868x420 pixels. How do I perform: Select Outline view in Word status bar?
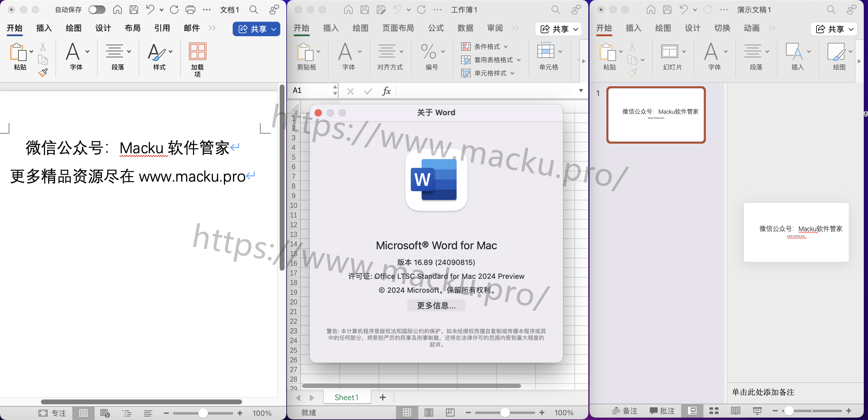127,413
